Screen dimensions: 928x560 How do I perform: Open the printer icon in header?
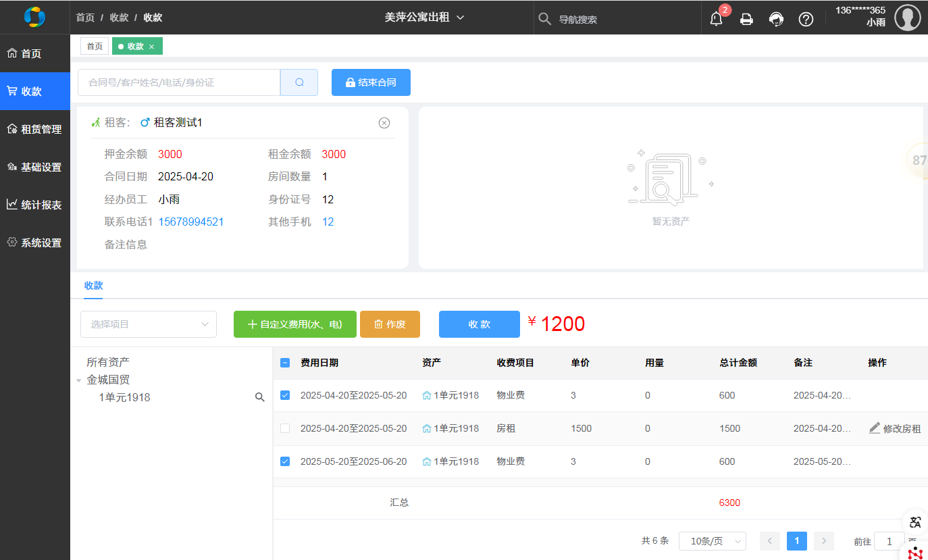(746, 19)
